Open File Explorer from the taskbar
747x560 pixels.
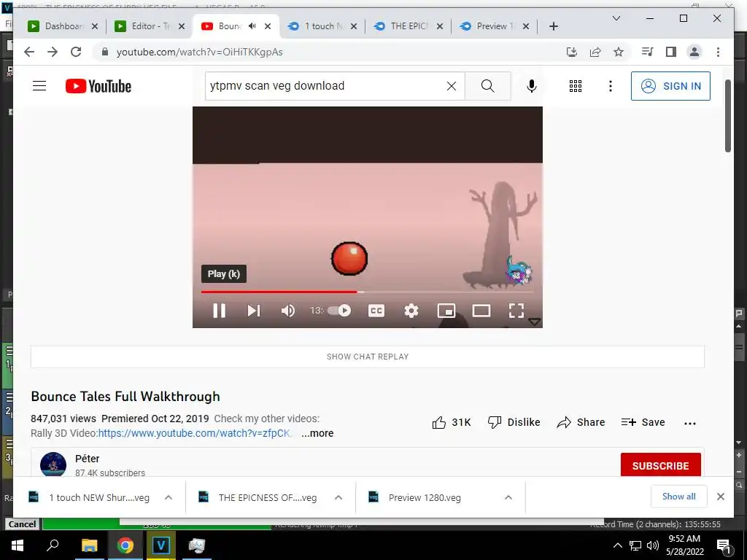pyautogui.click(x=89, y=545)
